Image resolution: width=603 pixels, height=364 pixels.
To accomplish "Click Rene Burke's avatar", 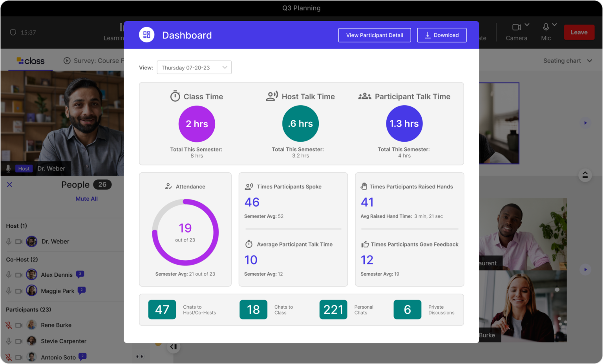I will click(x=32, y=325).
